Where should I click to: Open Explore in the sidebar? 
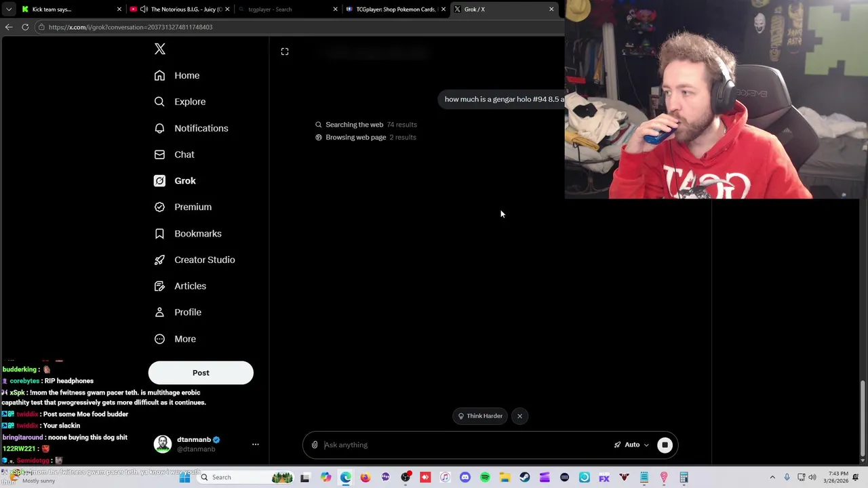180,102
